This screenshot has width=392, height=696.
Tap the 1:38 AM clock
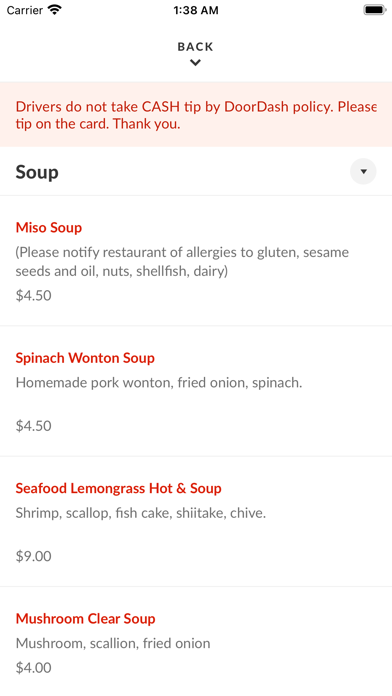tap(196, 10)
